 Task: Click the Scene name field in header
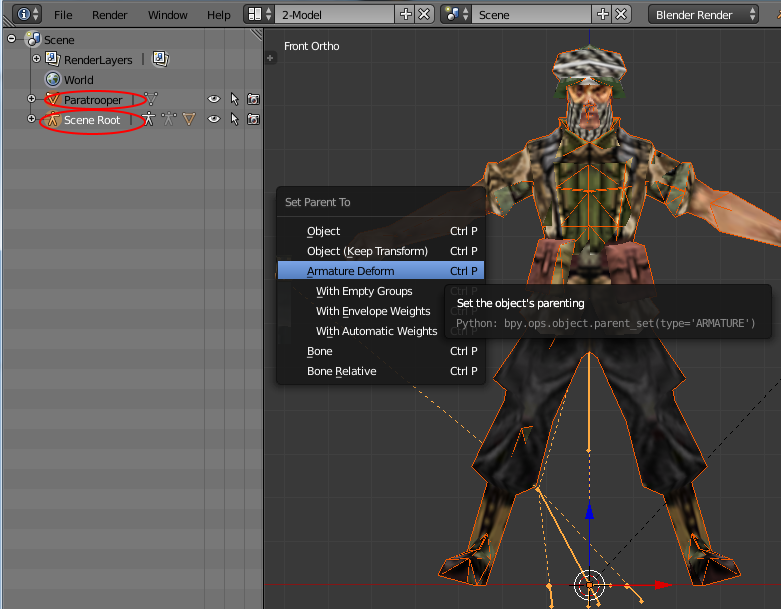(532, 15)
